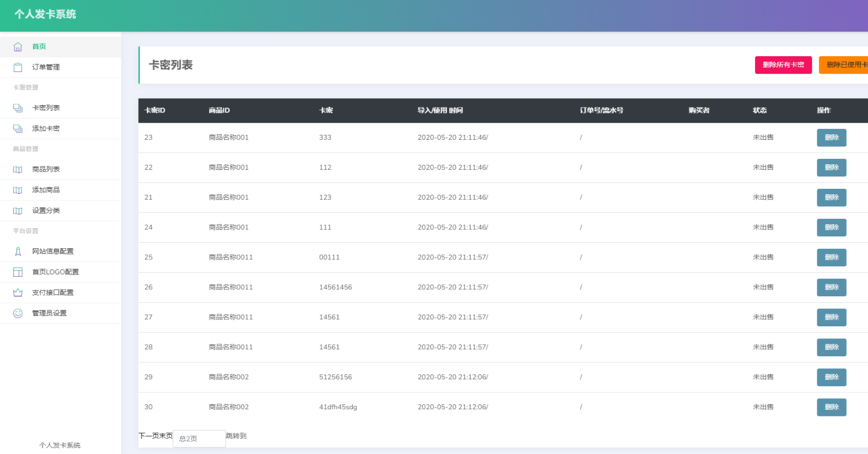
Task: Click the icon beside 网站信息配置
Action: point(18,252)
